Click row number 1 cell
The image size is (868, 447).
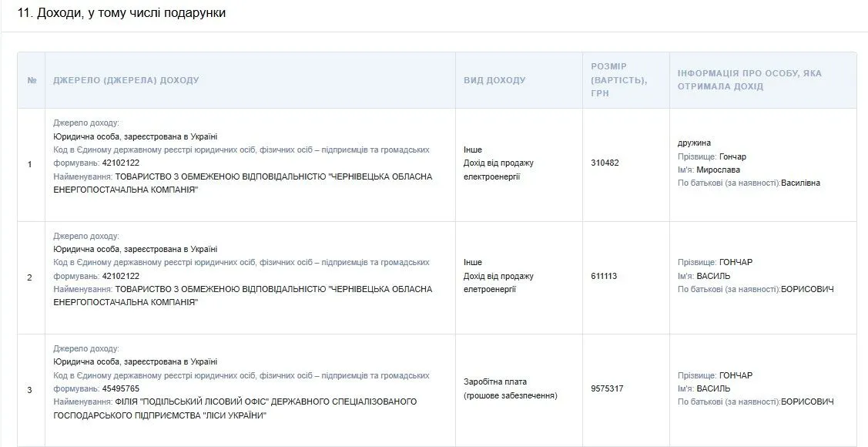coord(30,164)
